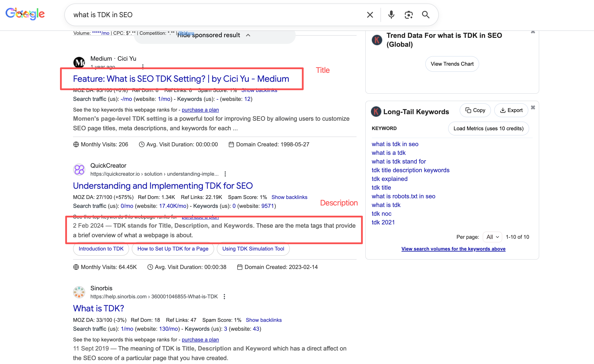
Task: Click the *****/mo volume link
Action: click(100, 33)
